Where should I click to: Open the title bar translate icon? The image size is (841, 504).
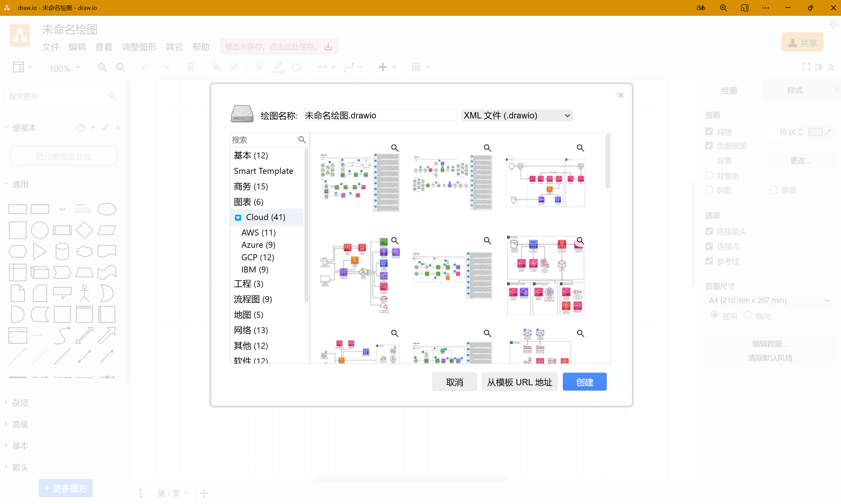(701, 8)
